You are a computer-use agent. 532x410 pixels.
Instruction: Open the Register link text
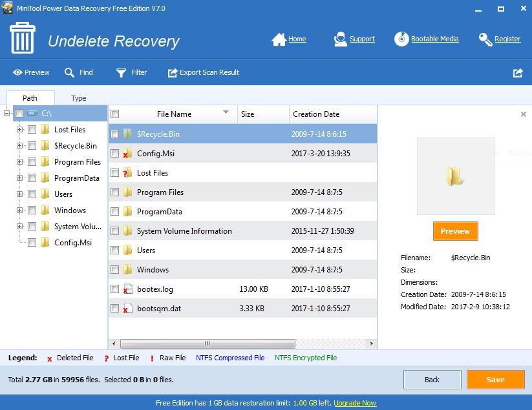coord(507,39)
